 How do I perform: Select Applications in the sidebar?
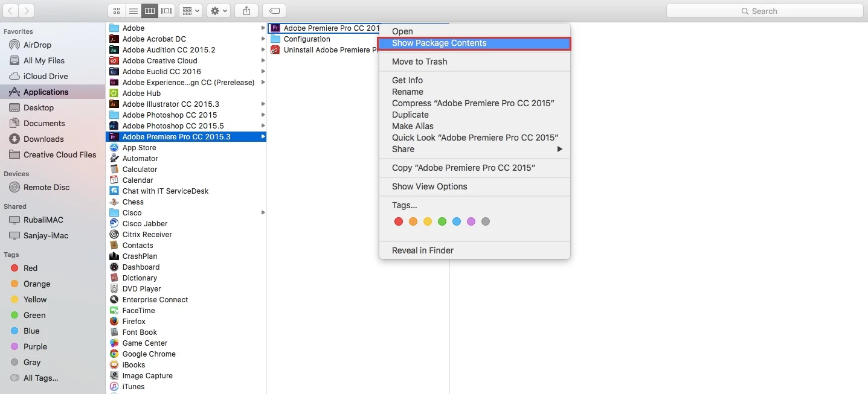[46, 92]
